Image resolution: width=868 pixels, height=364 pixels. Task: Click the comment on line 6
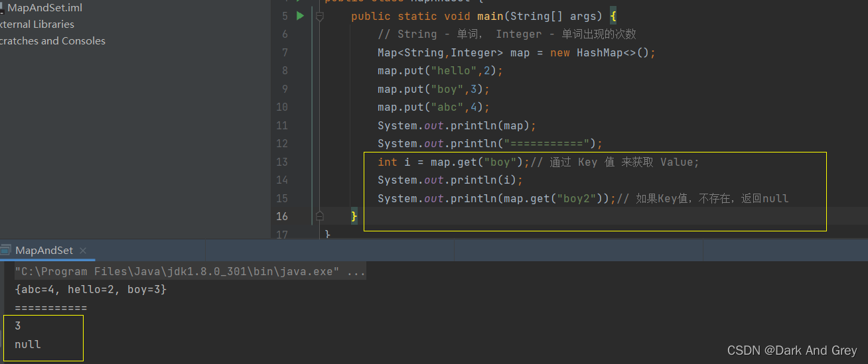[507, 34]
